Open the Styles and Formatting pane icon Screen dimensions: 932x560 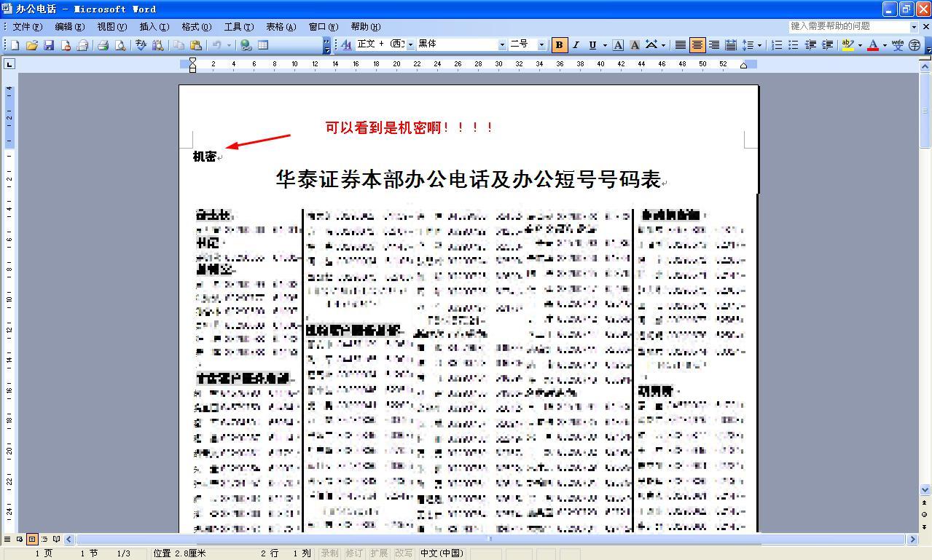(346, 45)
